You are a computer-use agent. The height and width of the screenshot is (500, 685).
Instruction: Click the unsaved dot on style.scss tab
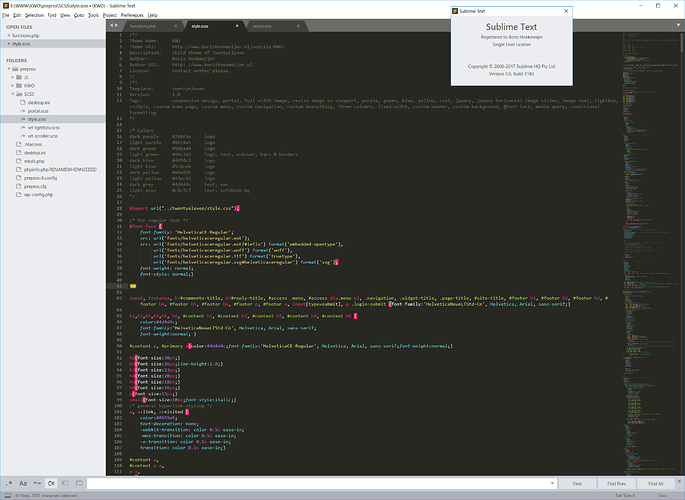[x=237, y=26]
